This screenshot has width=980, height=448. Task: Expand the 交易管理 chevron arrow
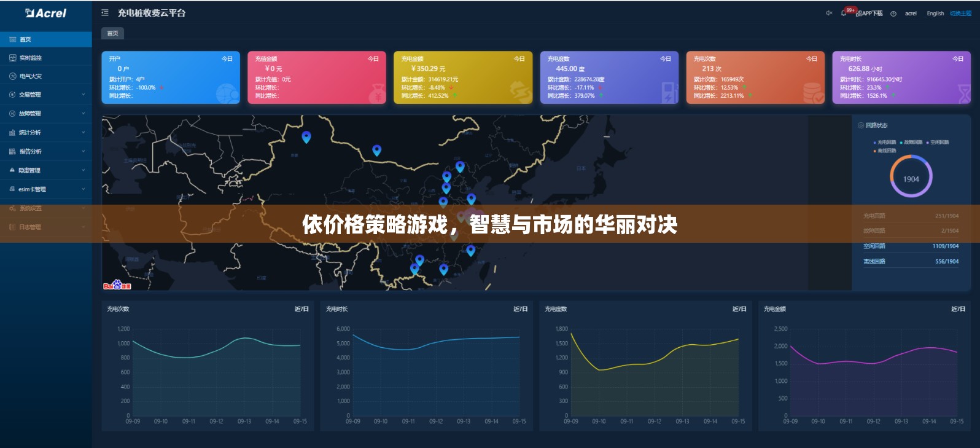[x=84, y=95]
